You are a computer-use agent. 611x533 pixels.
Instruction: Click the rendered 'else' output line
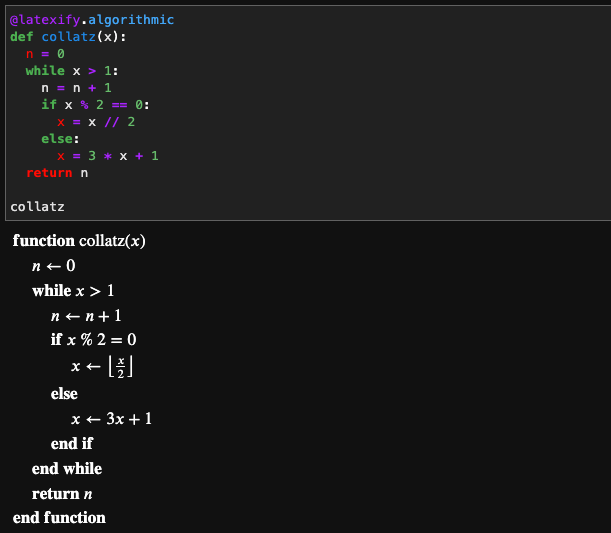point(64,394)
